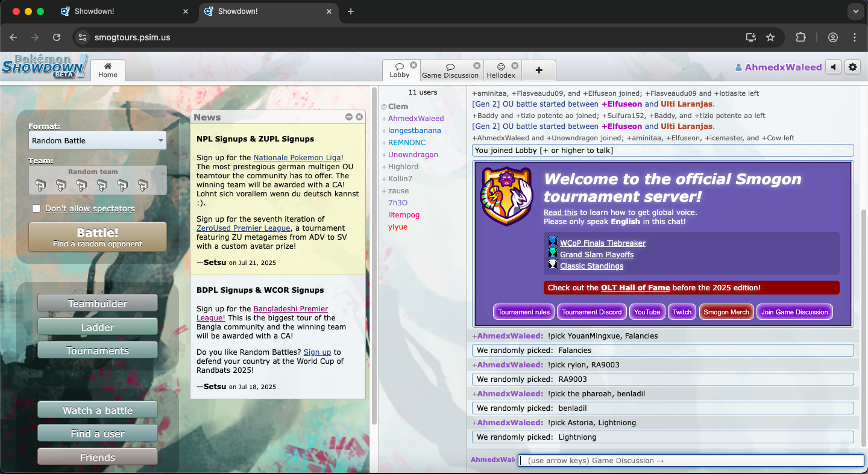This screenshot has width=868, height=474.
Task: Mute sounds with the speaker icon
Action: (833, 67)
